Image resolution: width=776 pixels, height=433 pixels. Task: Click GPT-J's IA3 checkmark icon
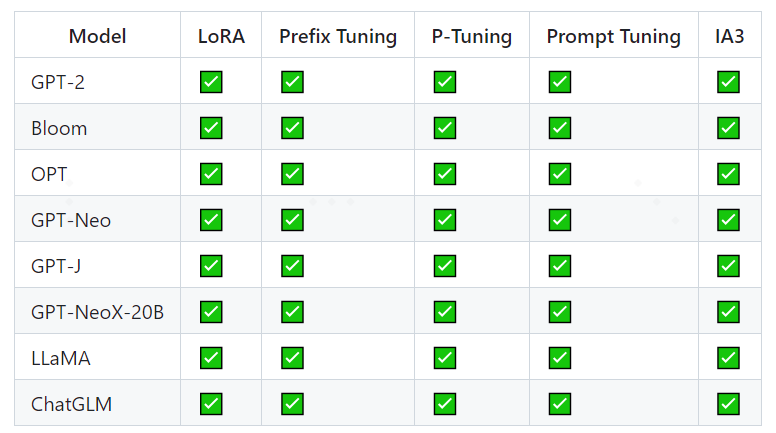coord(728,266)
